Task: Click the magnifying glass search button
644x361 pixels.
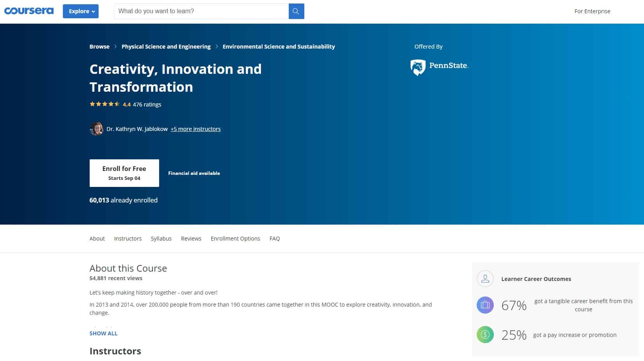Action: (296, 11)
